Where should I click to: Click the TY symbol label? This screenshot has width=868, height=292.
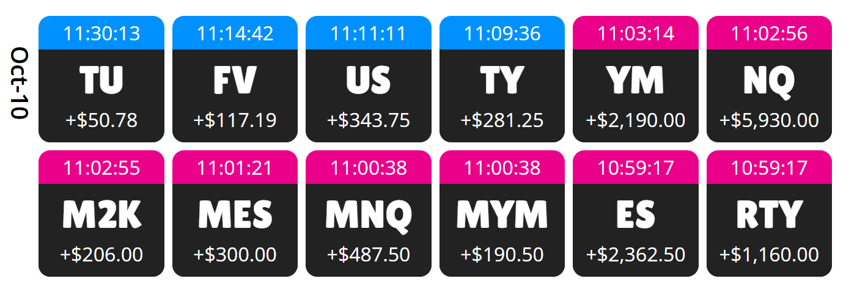tap(502, 81)
